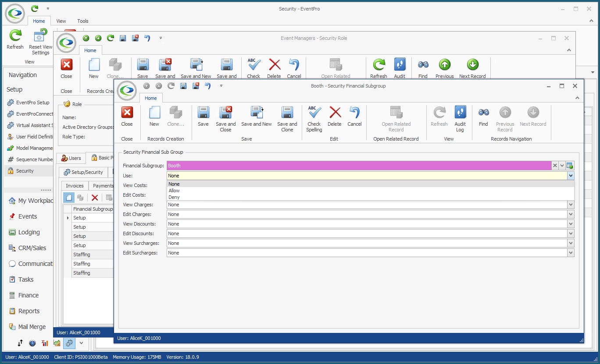Open the View Surcharges dropdown
This screenshot has height=364, width=600.
coord(571,243)
